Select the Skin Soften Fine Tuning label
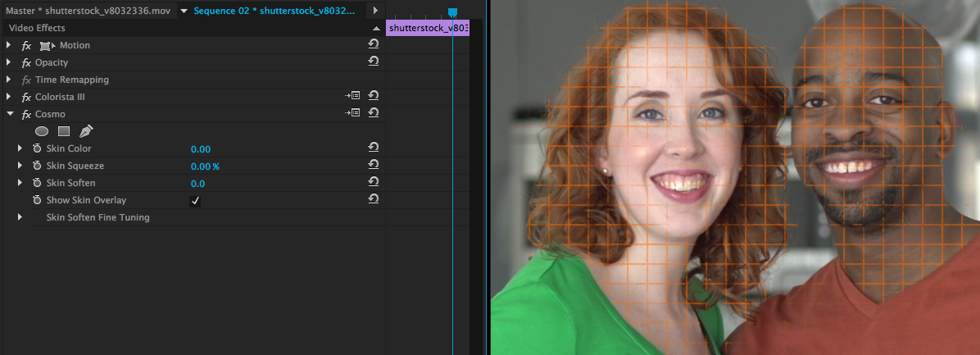 (98, 217)
